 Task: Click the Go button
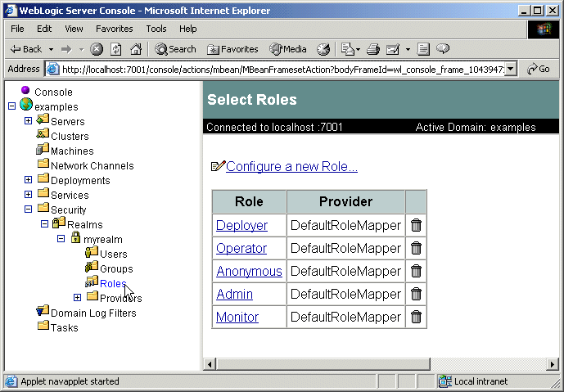(x=539, y=69)
